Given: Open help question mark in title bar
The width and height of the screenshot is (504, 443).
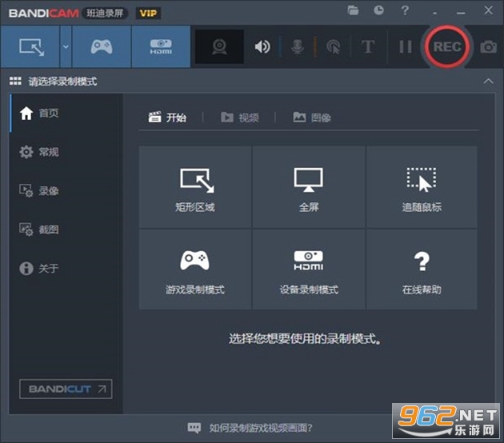Looking at the screenshot, I should 405,10.
